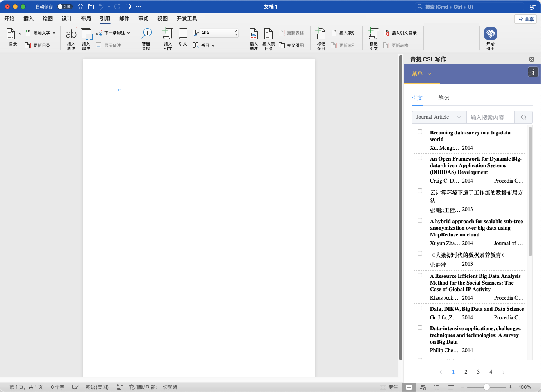Switch to the 笔记 tab in the panel

(x=443, y=98)
